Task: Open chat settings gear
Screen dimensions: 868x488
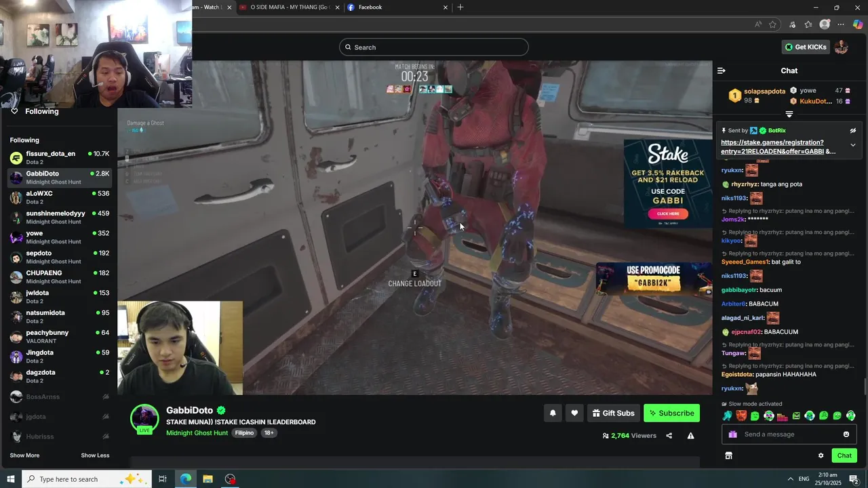Action: pyautogui.click(x=821, y=455)
